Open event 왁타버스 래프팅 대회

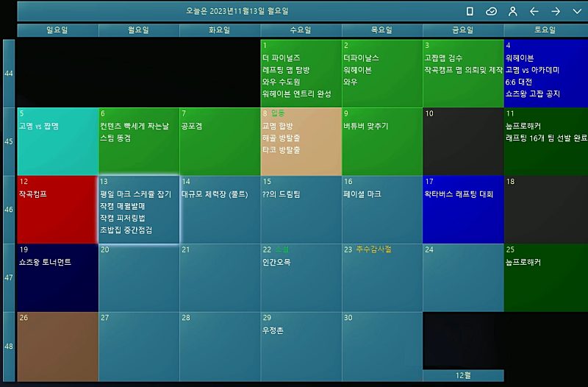click(x=459, y=194)
